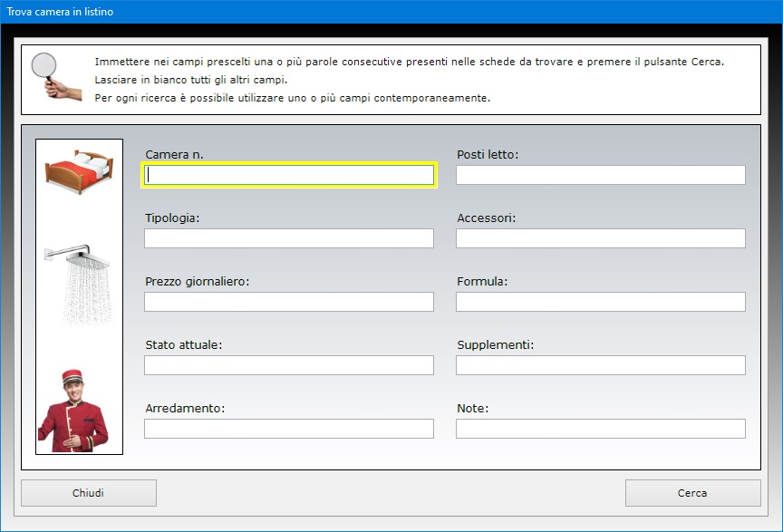Click the 'Camera n.' label
The width and height of the screenshot is (783, 532).
174,155
